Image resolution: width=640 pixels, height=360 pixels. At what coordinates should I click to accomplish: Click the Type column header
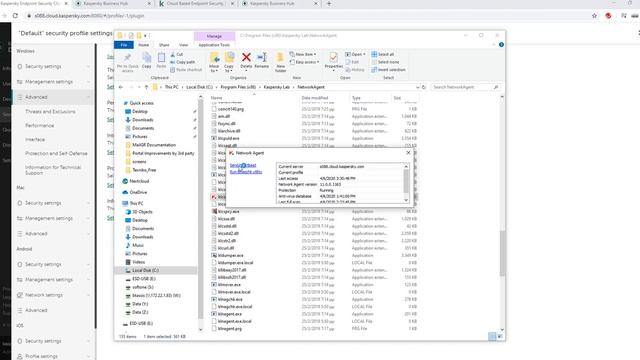[356, 98]
